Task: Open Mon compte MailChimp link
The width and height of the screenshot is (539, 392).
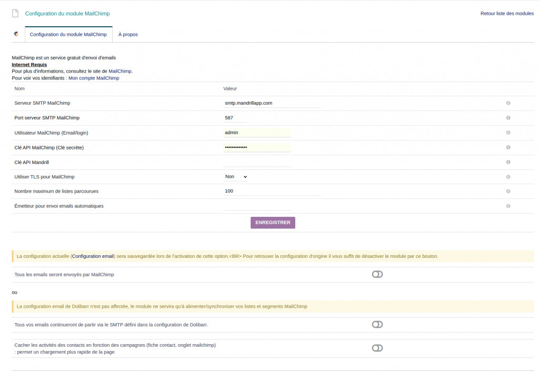Action: 94,78
